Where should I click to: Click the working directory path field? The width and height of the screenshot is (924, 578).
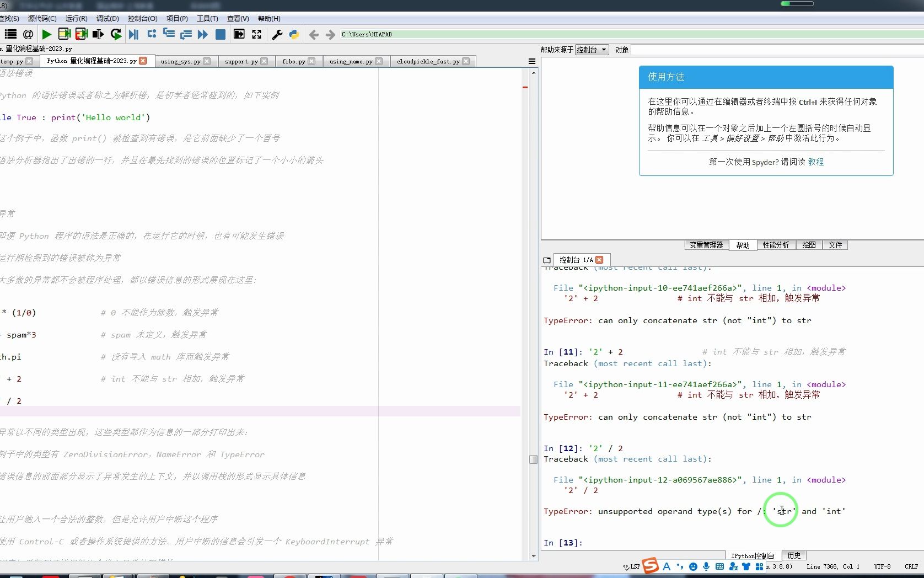(x=631, y=34)
